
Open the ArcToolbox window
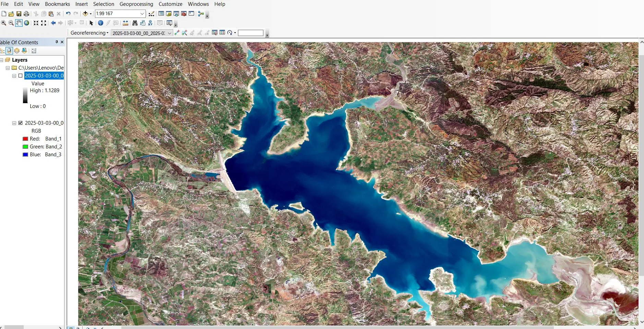point(184,14)
